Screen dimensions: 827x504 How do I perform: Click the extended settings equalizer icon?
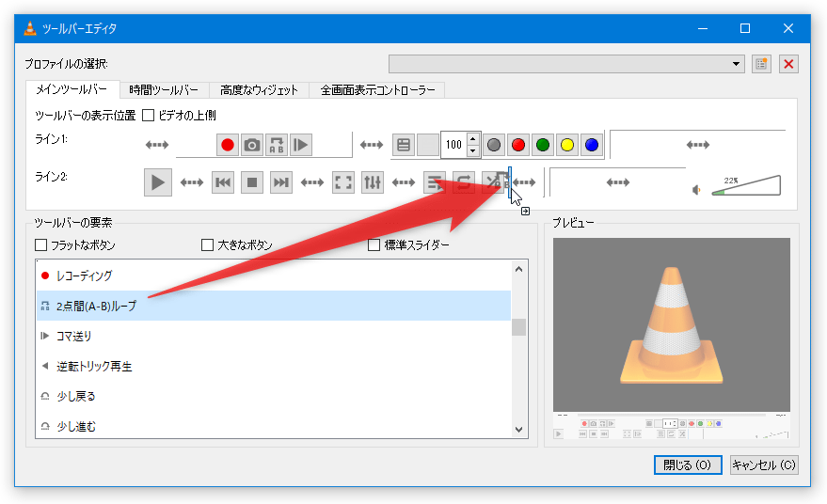[373, 182]
